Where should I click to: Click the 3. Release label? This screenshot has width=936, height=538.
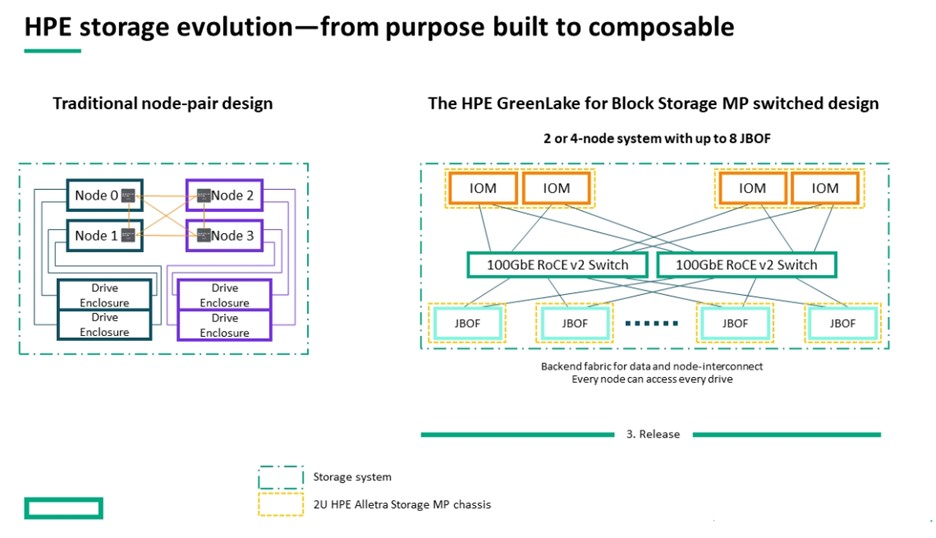(x=653, y=434)
